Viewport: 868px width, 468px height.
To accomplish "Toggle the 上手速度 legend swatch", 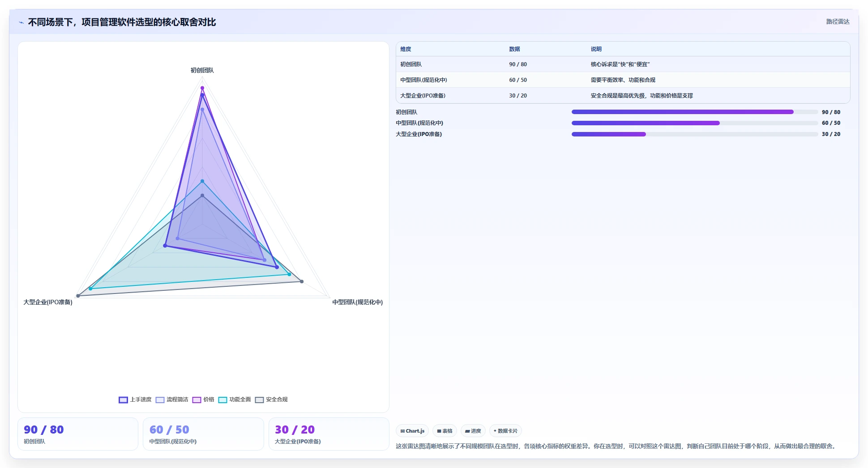I will (123, 400).
